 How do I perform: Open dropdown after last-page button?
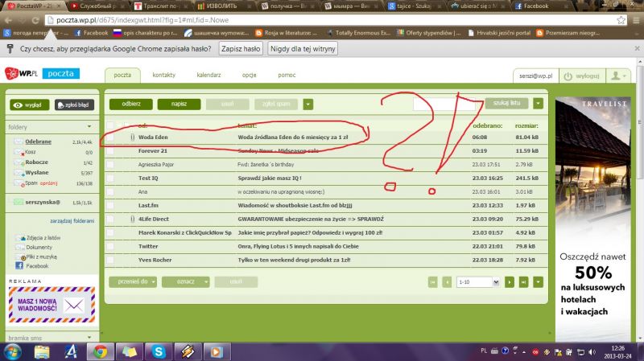click(538, 282)
